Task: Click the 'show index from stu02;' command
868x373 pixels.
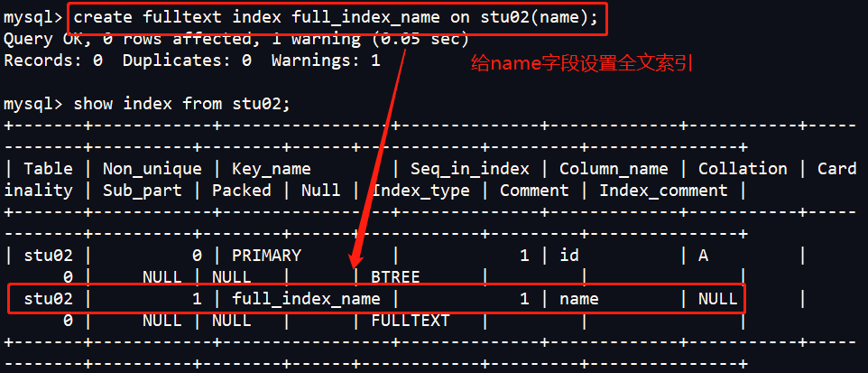Action: pos(182,104)
